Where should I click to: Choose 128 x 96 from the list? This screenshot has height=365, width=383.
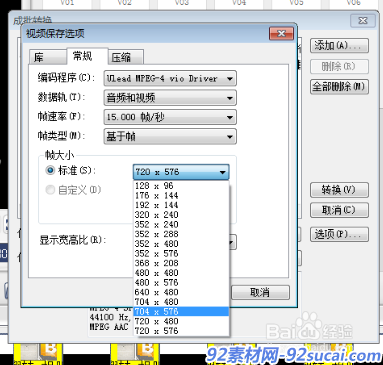click(x=181, y=186)
